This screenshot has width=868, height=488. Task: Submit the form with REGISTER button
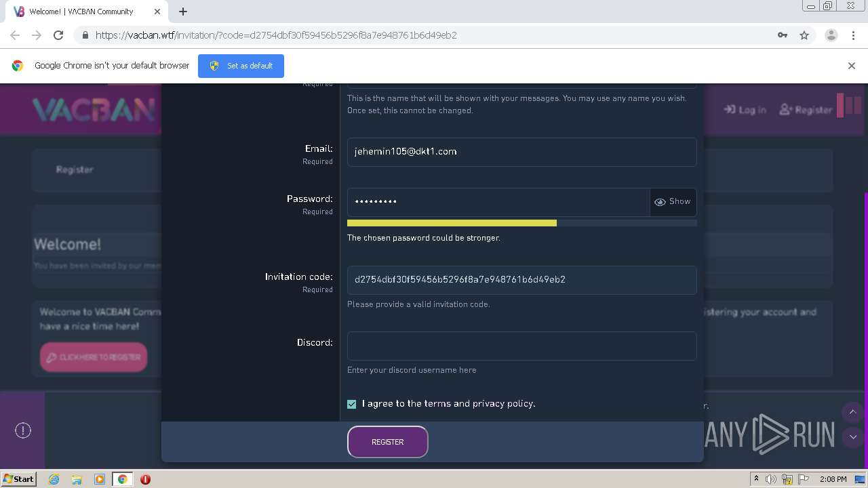pos(387,442)
